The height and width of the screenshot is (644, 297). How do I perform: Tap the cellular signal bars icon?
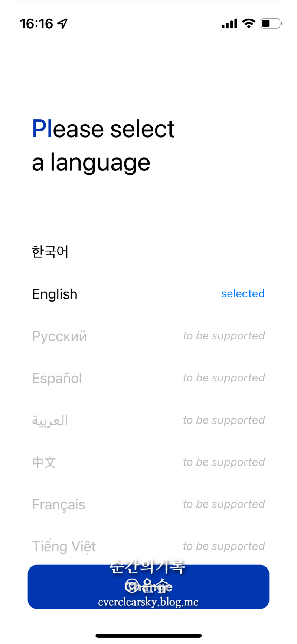click(229, 24)
